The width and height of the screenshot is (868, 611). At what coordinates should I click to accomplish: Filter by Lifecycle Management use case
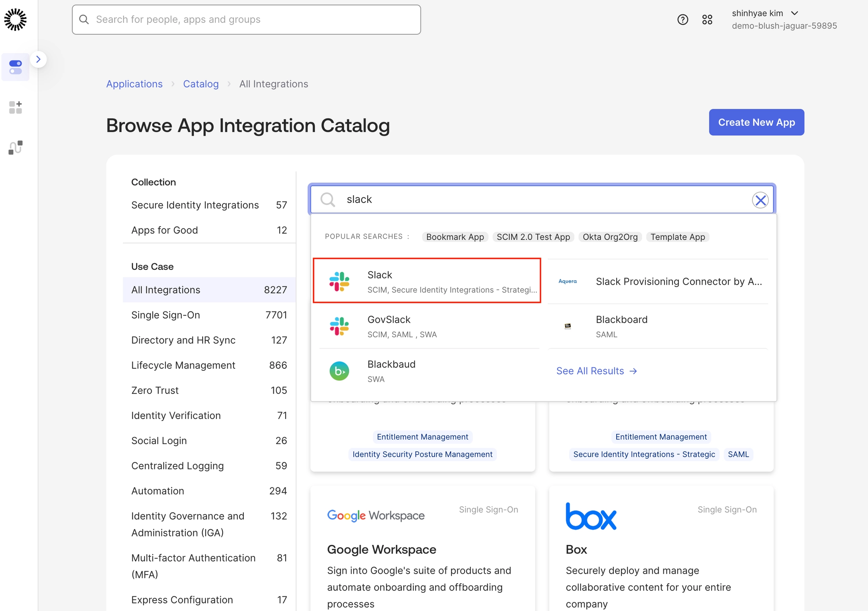209,365
